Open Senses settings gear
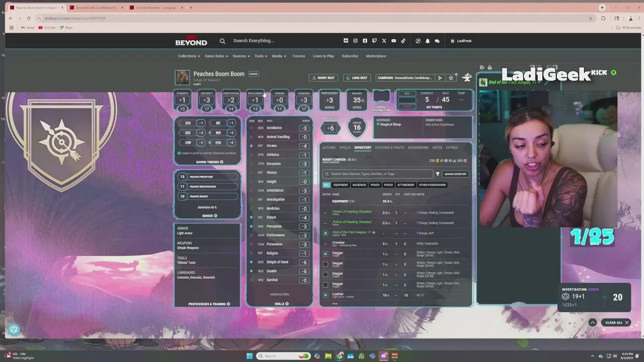The width and height of the screenshot is (644, 362). [x=215, y=216]
